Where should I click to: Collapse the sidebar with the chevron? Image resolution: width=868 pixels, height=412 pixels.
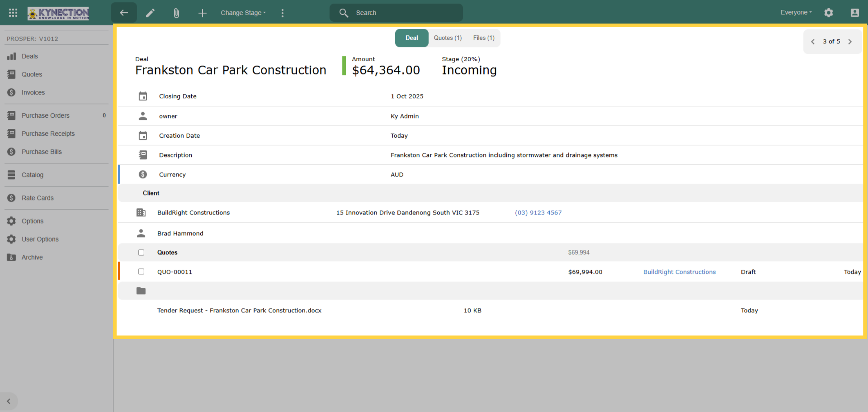[x=9, y=401]
